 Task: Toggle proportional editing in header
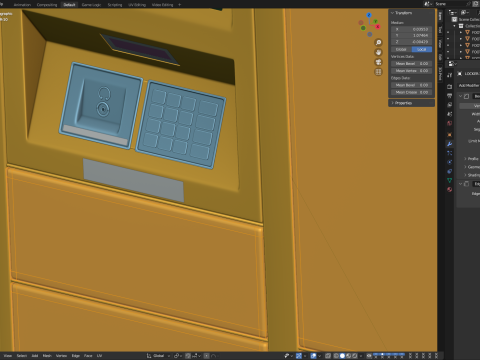click(207, 356)
